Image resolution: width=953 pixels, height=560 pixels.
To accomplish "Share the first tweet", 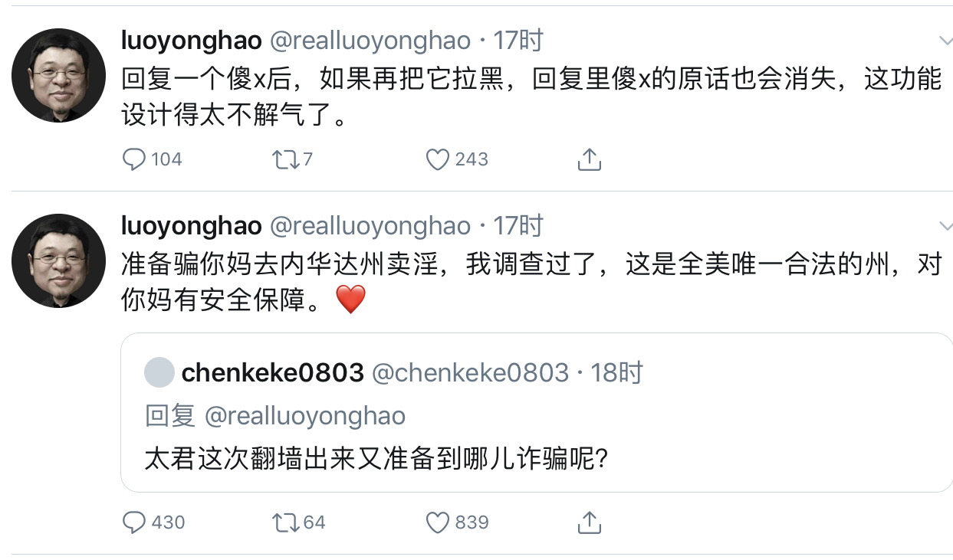I will point(588,159).
